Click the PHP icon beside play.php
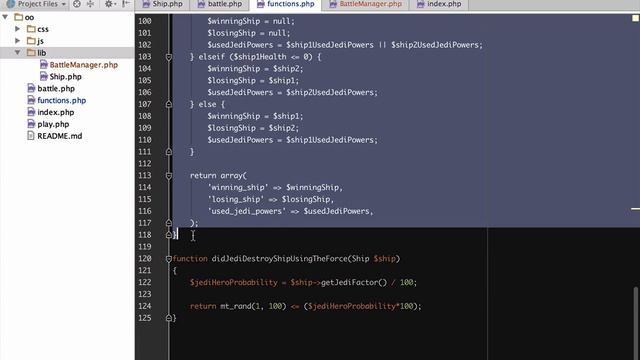 pyautogui.click(x=31, y=124)
